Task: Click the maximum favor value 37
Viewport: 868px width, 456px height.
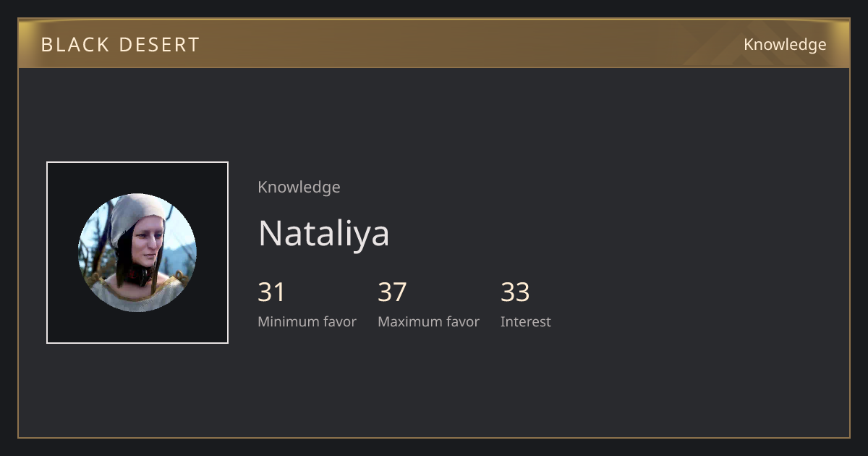Action: [x=392, y=292]
